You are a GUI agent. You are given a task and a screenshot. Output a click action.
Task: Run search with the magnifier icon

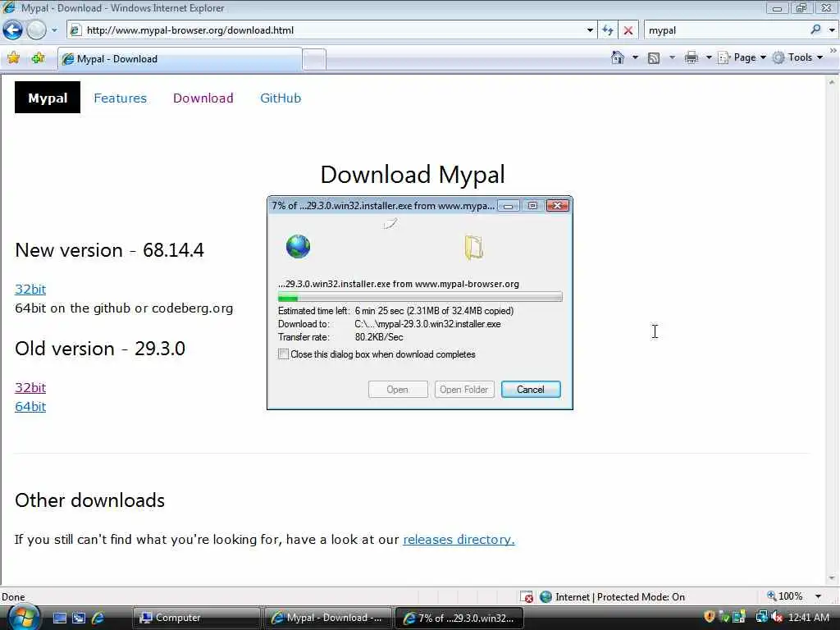pyautogui.click(x=816, y=30)
